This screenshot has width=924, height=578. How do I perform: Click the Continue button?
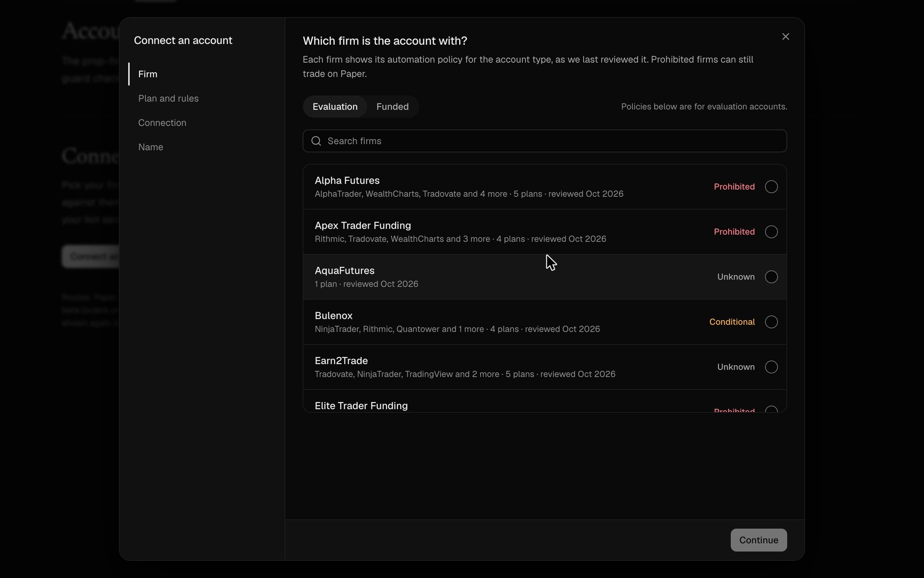[758, 540]
